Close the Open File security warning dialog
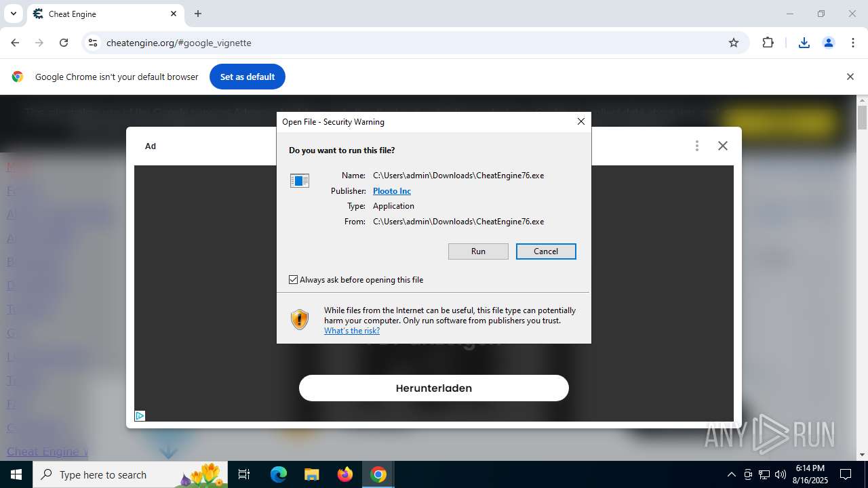Image resolution: width=868 pixels, height=488 pixels. pos(580,121)
